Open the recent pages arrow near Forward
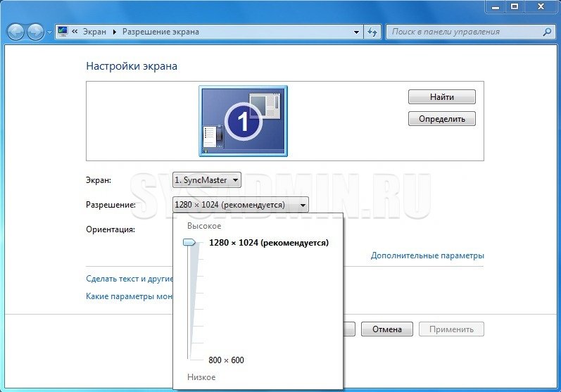 coord(49,32)
